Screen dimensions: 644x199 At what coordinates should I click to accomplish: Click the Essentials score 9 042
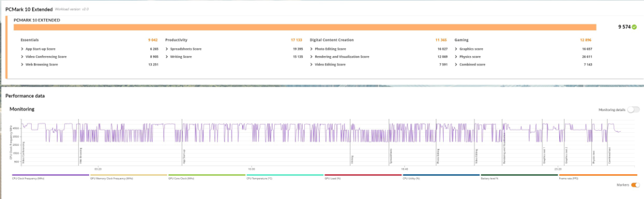click(x=153, y=40)
